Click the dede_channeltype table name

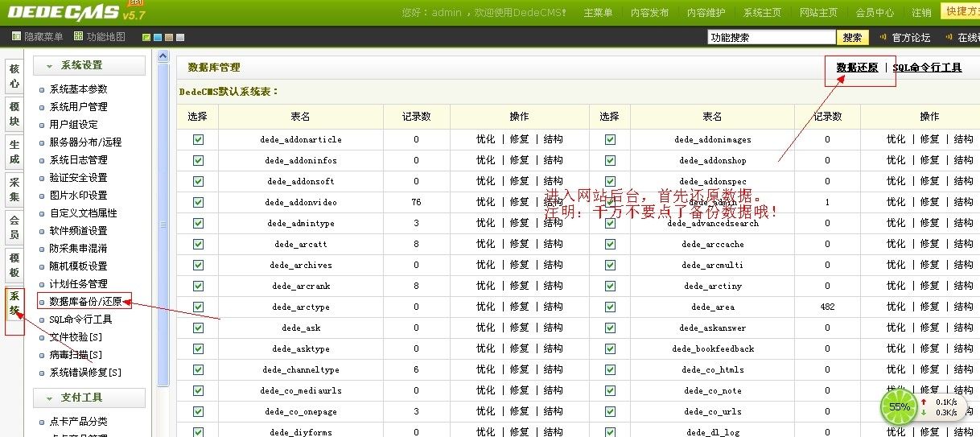[301, 370]
